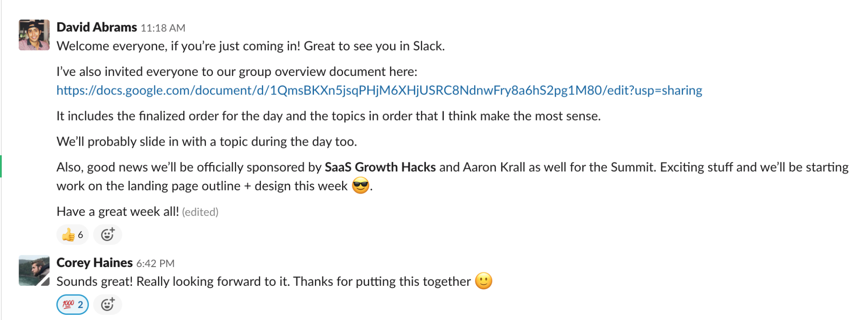
Task: Toggle the thumbs up reaction with 6
Action: (x=73, y=235)
